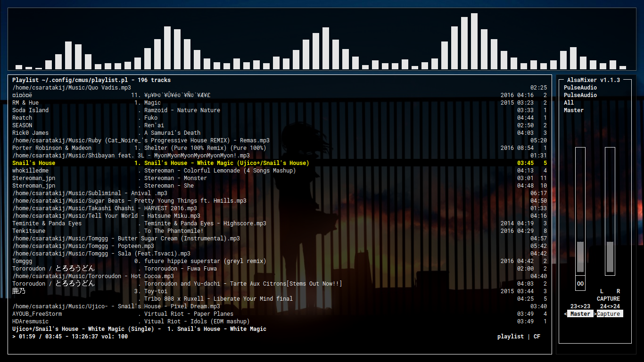
Task: Select To The Phantomile! by Tenkitsune
Action: pyautogui.click(x=173, y=231)
